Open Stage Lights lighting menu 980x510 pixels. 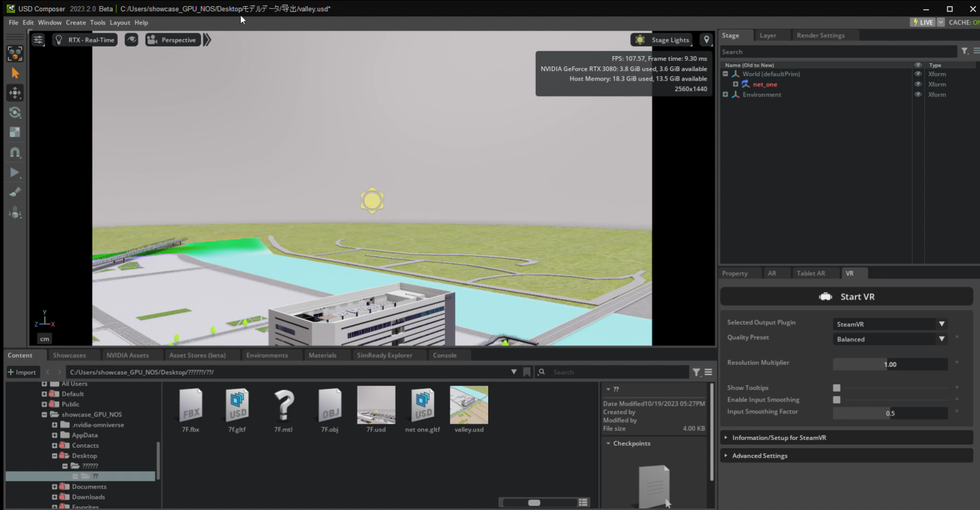click(x=662, y=40)
